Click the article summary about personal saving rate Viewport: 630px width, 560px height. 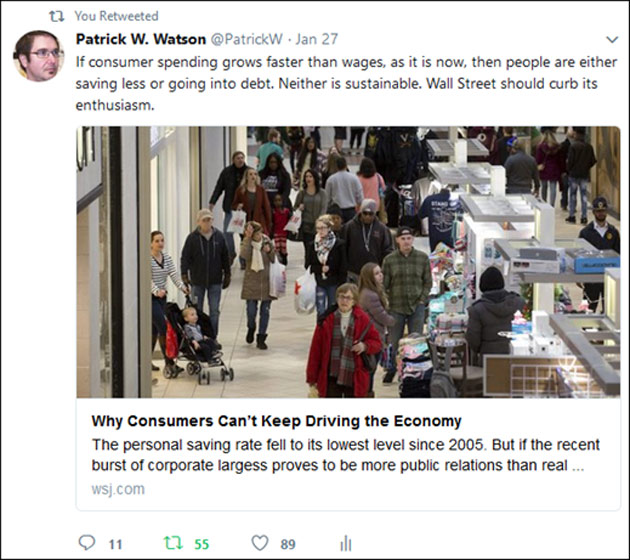(346, 455)
